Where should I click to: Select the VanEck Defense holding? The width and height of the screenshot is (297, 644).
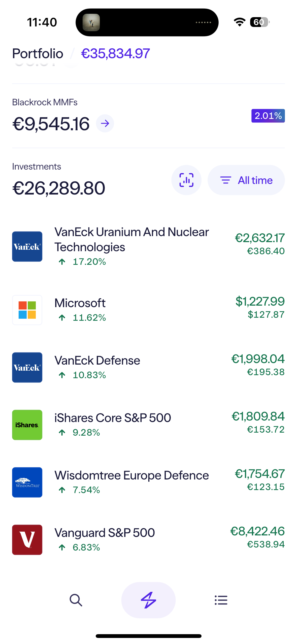point(97,361)
